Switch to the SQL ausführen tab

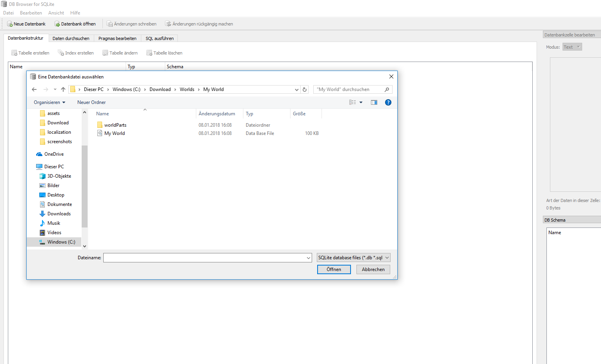tap(159, 38)
